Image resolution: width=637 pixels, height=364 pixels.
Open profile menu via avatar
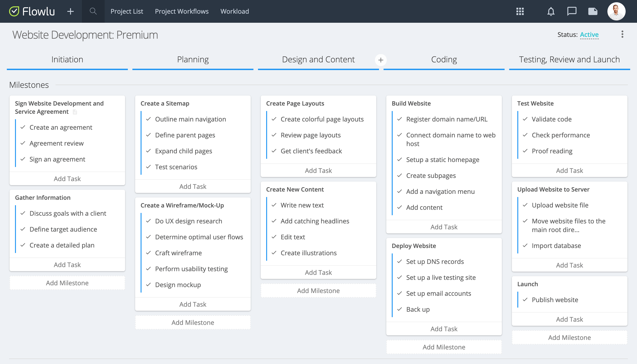(x=616, y=11)
